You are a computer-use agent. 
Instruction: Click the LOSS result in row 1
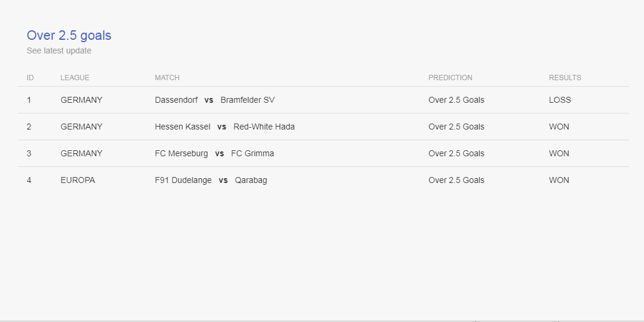coord(560,100)
